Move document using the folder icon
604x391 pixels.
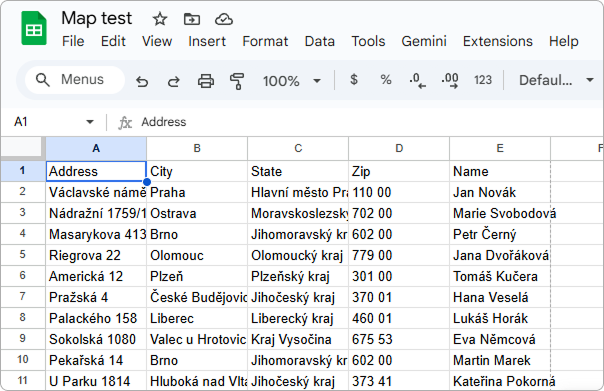[191, 19]
